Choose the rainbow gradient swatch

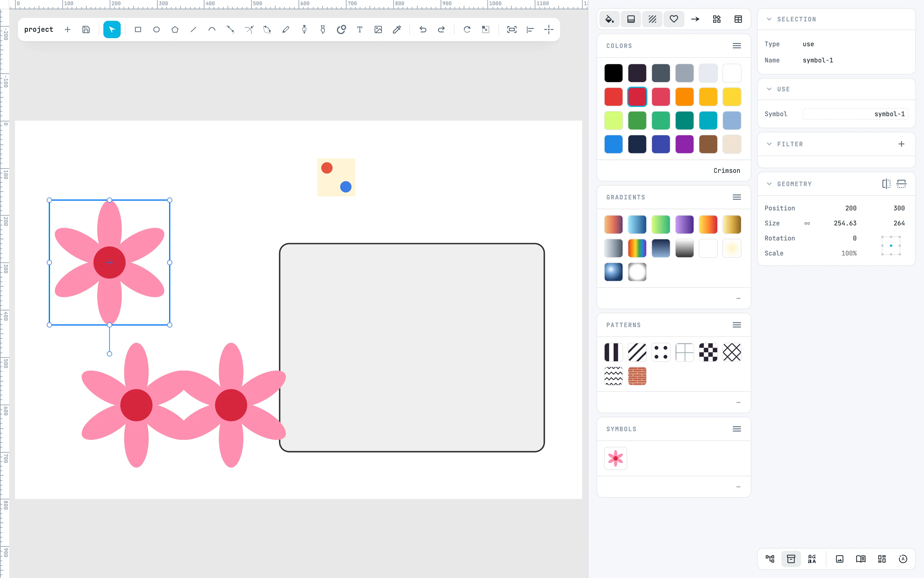tap(637, 249)
